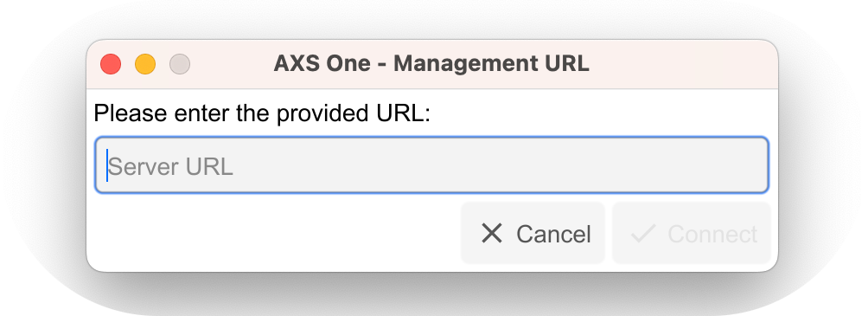Click the faded "Connect" text label

coord(712,234)
